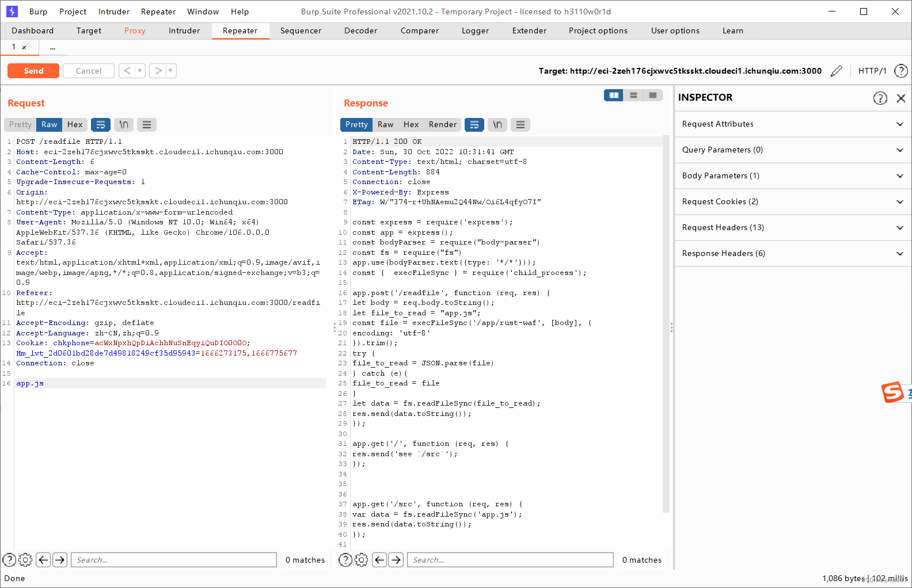Viewport: 912px width, 588px height.
Task: Switch to the Logger tab
Action: 476,31
